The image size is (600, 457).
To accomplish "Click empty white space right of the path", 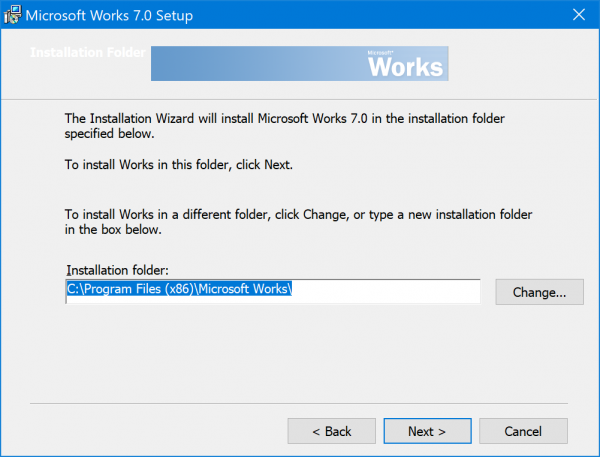I will click(390, 291).
